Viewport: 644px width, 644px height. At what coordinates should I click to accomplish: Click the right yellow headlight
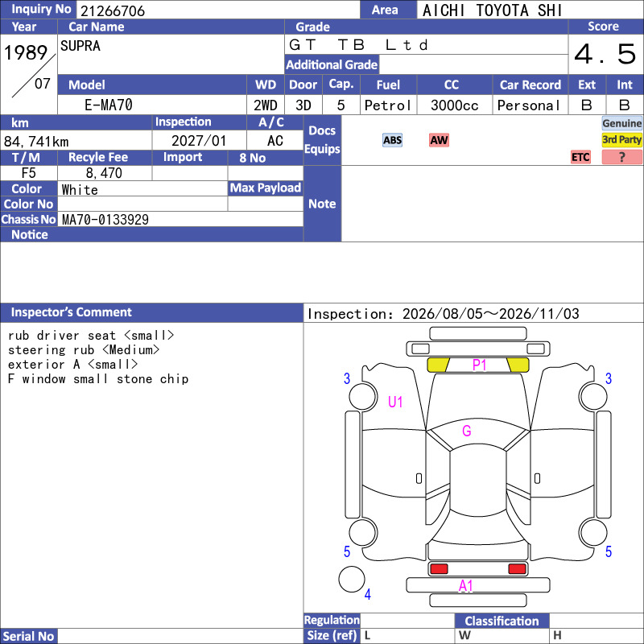click(518, 365)
